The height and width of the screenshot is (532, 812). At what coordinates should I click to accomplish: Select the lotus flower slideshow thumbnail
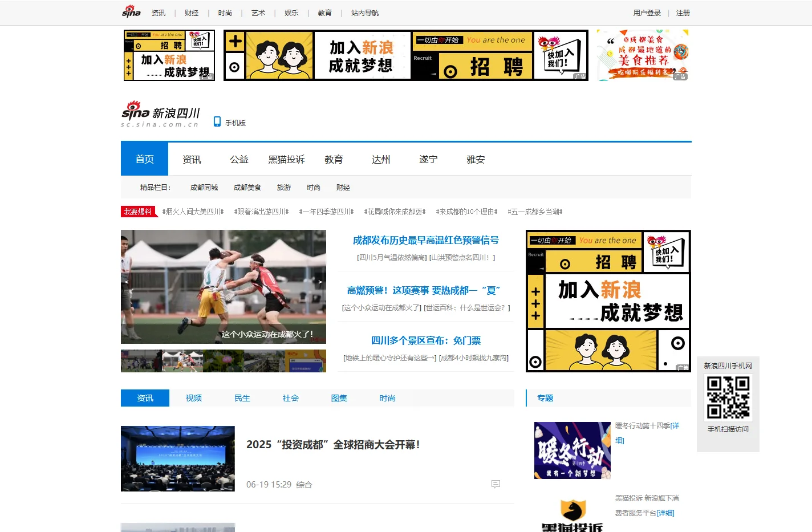223,361
